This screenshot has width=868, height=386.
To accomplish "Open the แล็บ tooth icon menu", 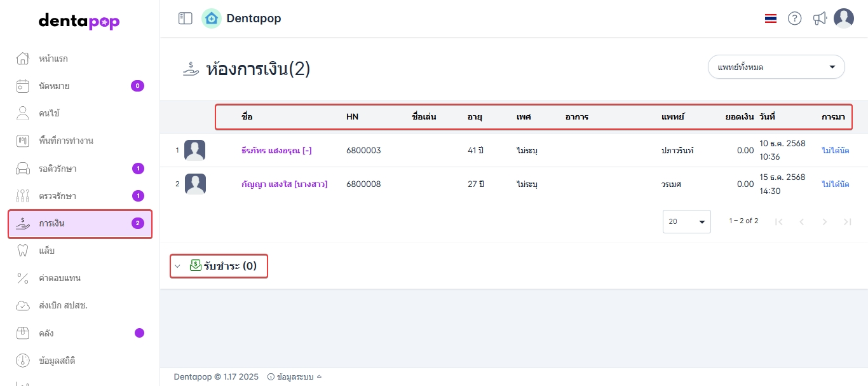I will [x=46, y=251].
